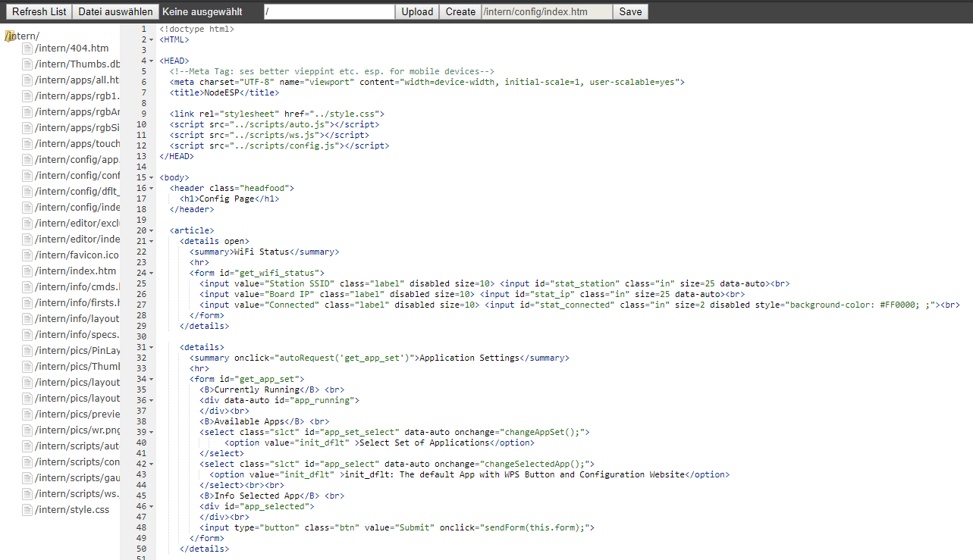Select /intern/scripts/aut in the file list
The width and height of the screenshot is (973, 560).
pos(77,446)
